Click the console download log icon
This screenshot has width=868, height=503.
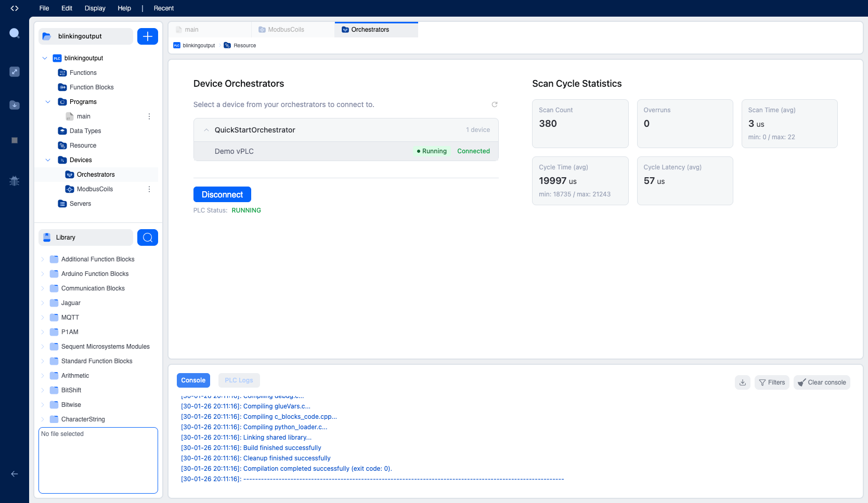click(743, 382)
